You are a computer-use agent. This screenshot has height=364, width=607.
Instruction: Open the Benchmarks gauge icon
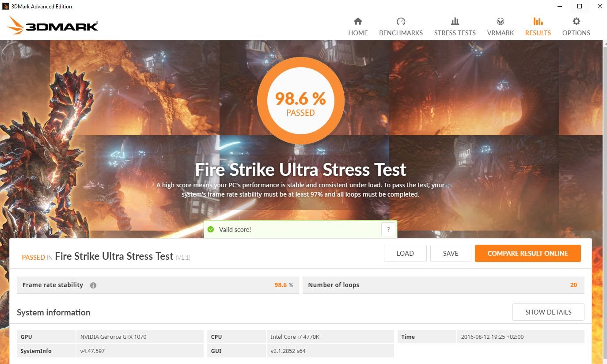pyautogui.click(x=401, y=21)
